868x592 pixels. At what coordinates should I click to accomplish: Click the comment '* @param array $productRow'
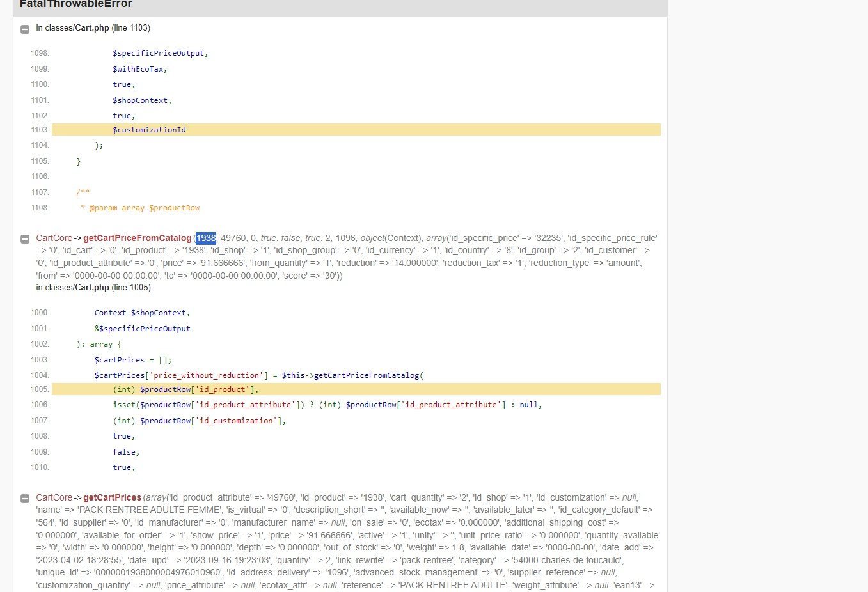140,208
